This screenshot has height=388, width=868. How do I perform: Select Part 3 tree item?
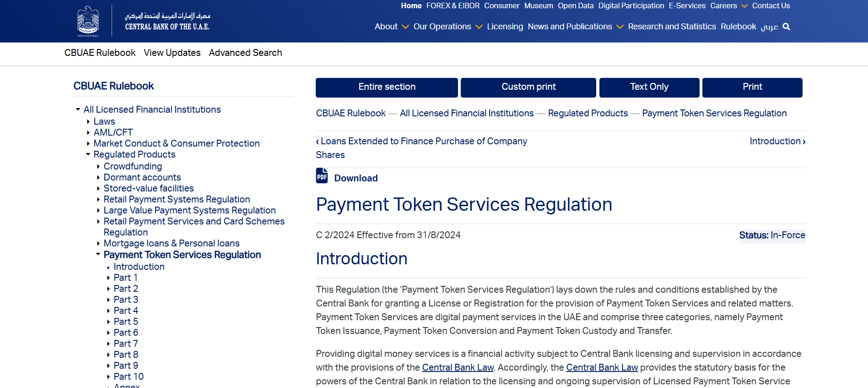pos(126,300)
